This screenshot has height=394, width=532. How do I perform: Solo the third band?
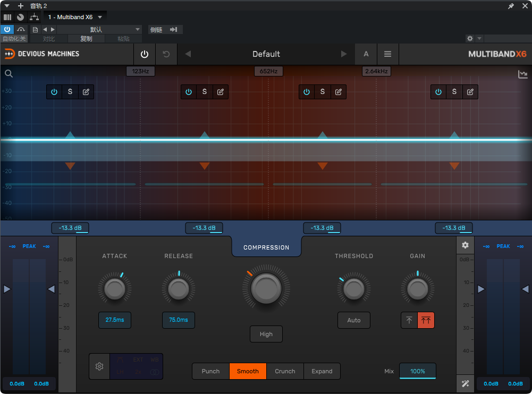pyautogui.click(x=322, y=92)
